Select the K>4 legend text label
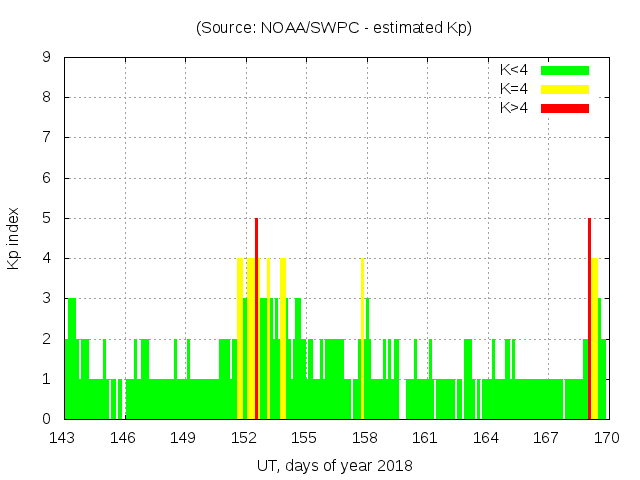The image size is (640, 480). pyautogui.click(x=514, y=108)
